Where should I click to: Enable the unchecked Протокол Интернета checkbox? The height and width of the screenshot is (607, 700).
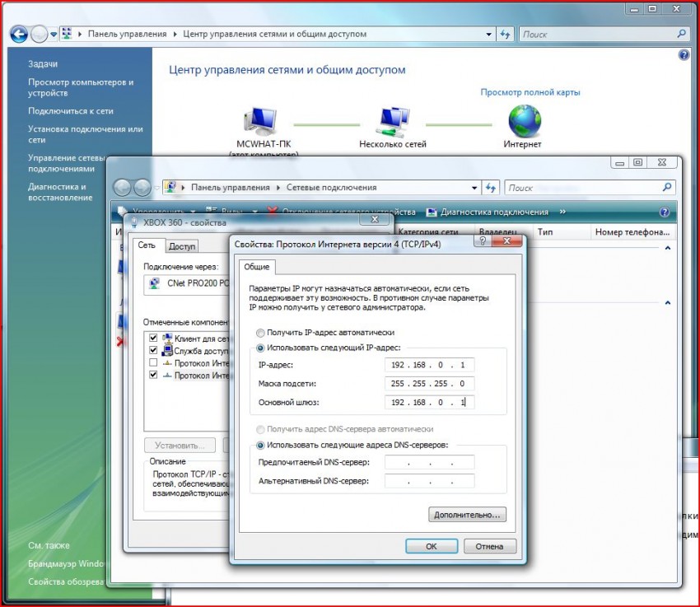pos(153,362)
